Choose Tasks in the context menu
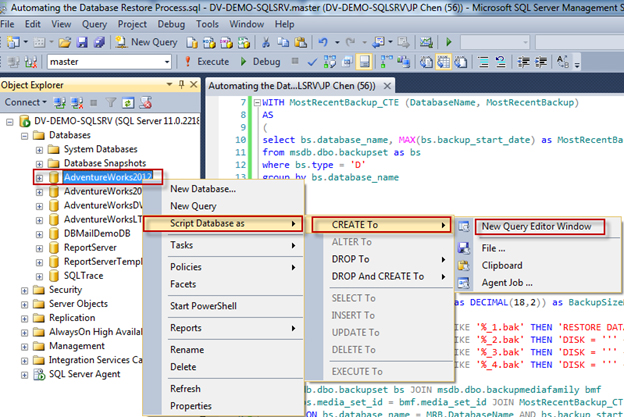 point(223,245)
